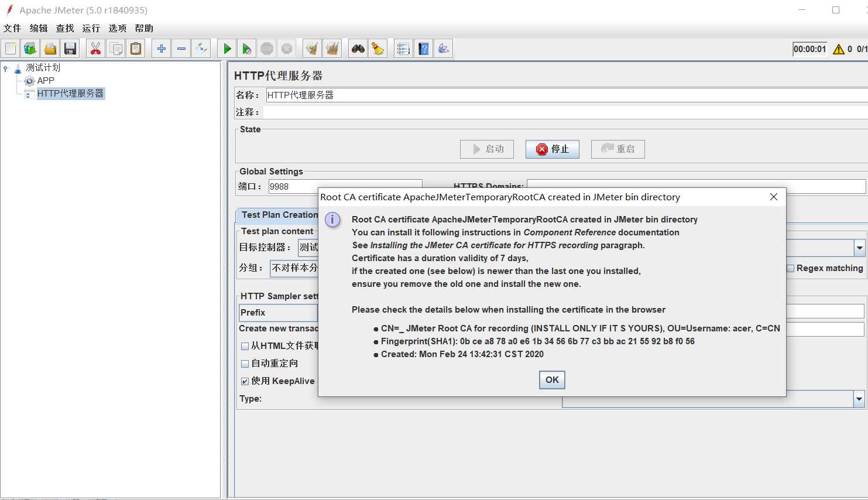This screenshot has height=500, width=868.
Task: Uncheck the 使用 KeepAlive checkbox
Action: [x=245, y=381]
